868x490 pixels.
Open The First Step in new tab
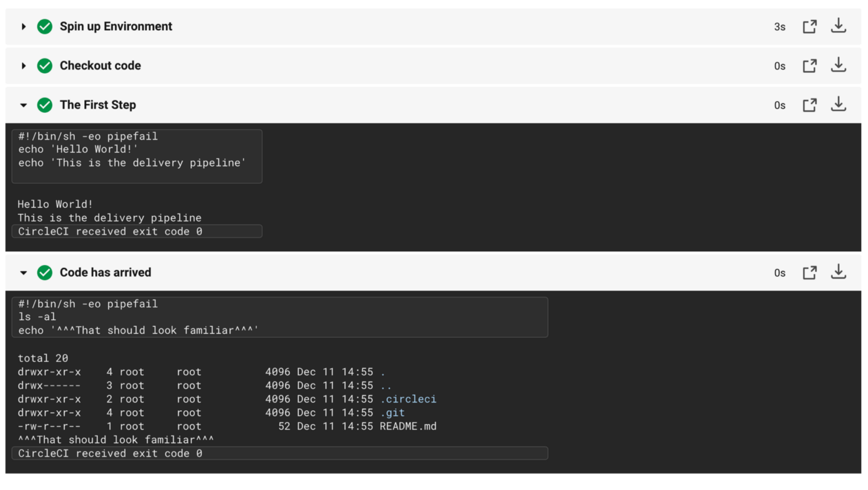tap(809, 104)
